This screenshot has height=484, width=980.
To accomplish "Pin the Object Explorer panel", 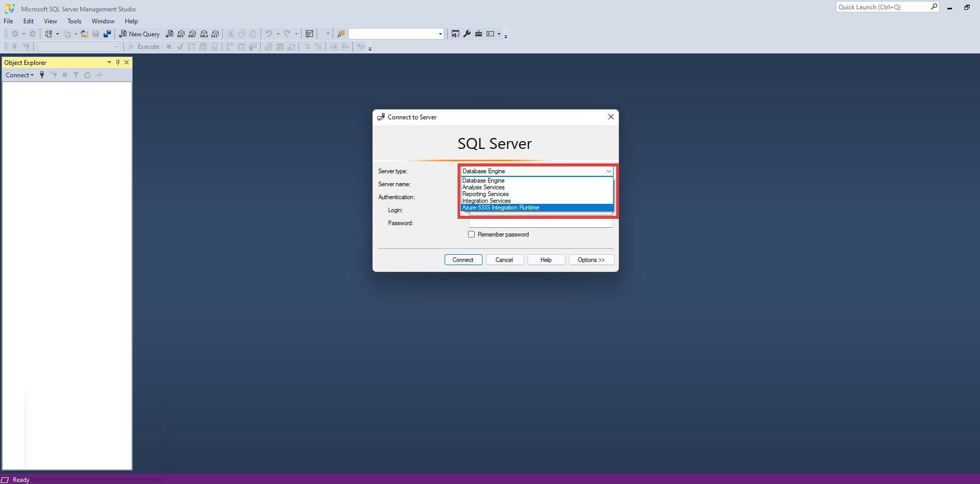I will click(x=118, y=62).
